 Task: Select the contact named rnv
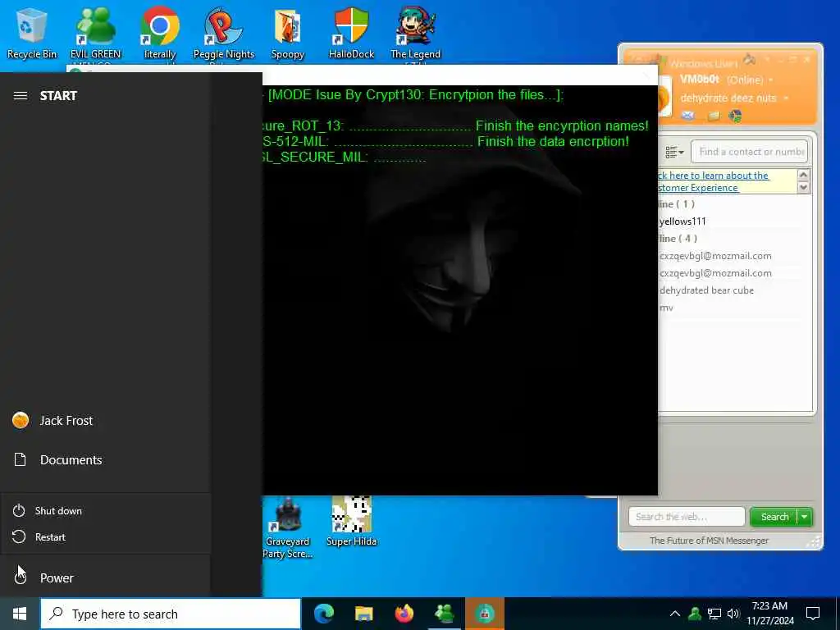(x=666, y=308)
